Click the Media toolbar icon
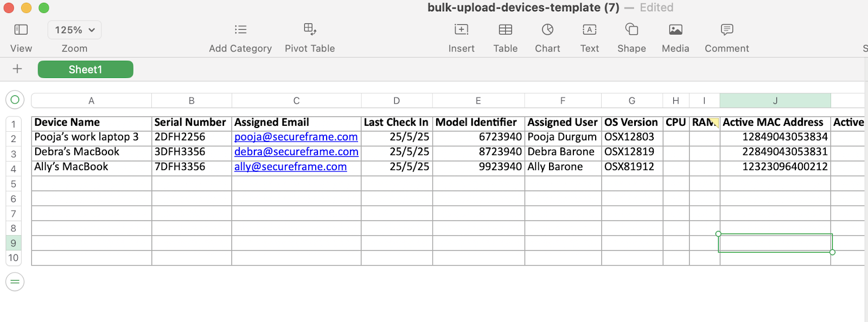The height and width of the screenshot is (322, 868). (x=675, y=30)
